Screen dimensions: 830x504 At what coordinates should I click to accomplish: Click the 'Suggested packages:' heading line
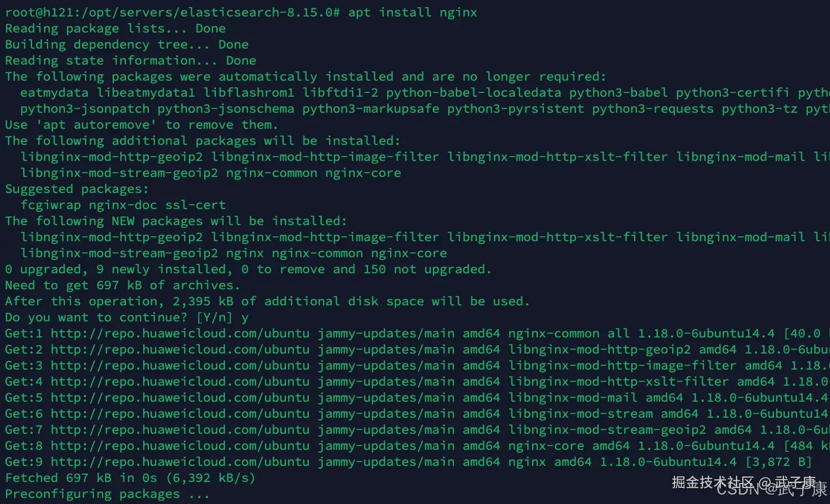[77, 189]
